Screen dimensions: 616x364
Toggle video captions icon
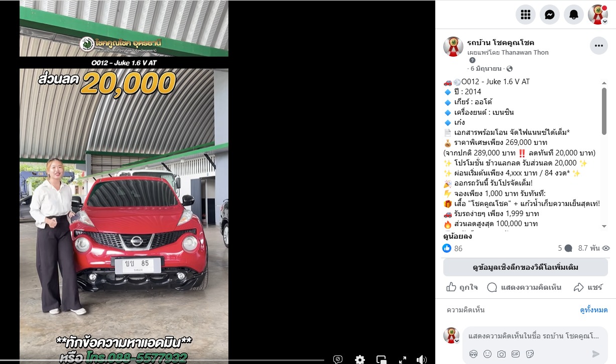point(338,359)
